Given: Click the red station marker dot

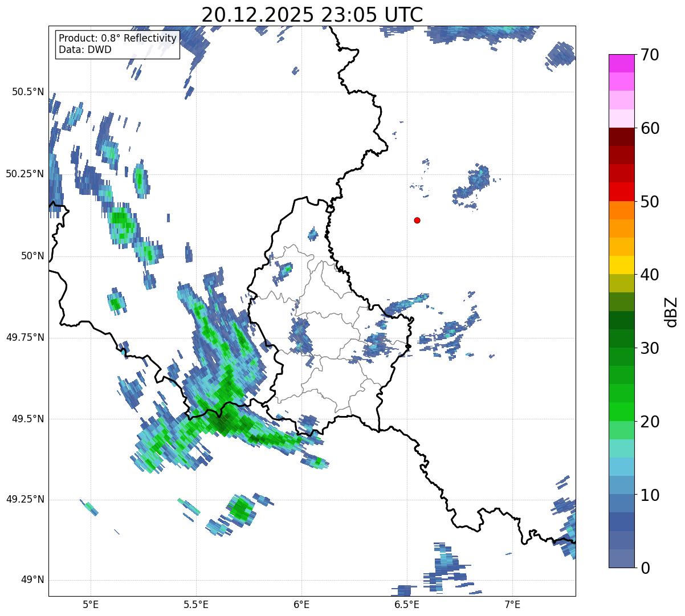Looking at the screenshot, I should [x=417, y=220].
